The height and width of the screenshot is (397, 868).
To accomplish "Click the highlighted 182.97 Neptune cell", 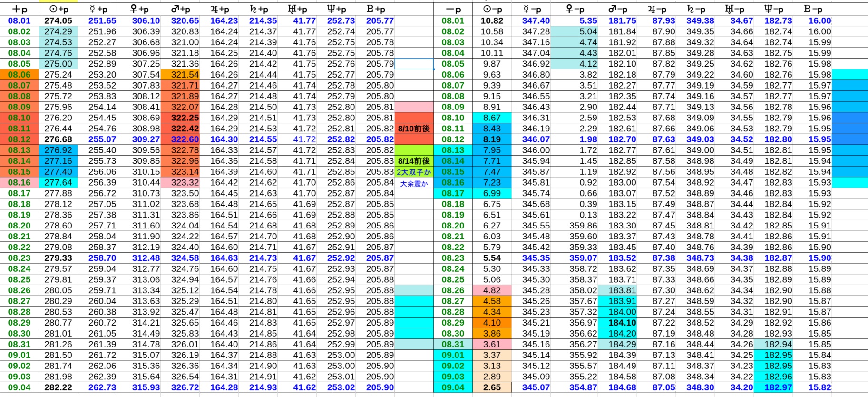I will (x=778, y=387).
